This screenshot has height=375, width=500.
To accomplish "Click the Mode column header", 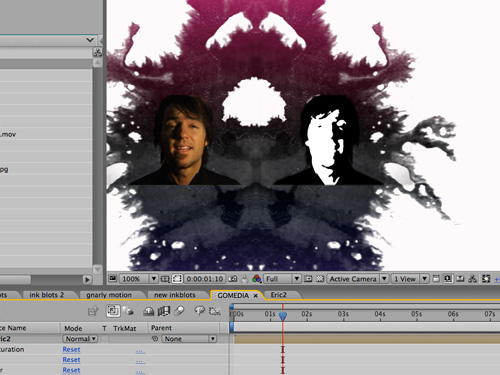I will click(73, 328).
